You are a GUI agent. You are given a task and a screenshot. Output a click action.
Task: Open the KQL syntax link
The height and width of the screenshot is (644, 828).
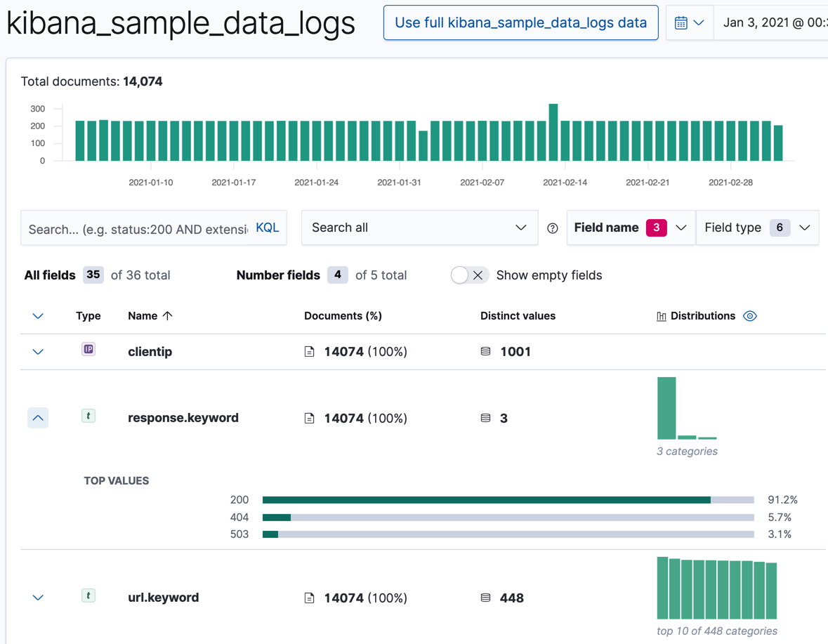tap(268, 228)
